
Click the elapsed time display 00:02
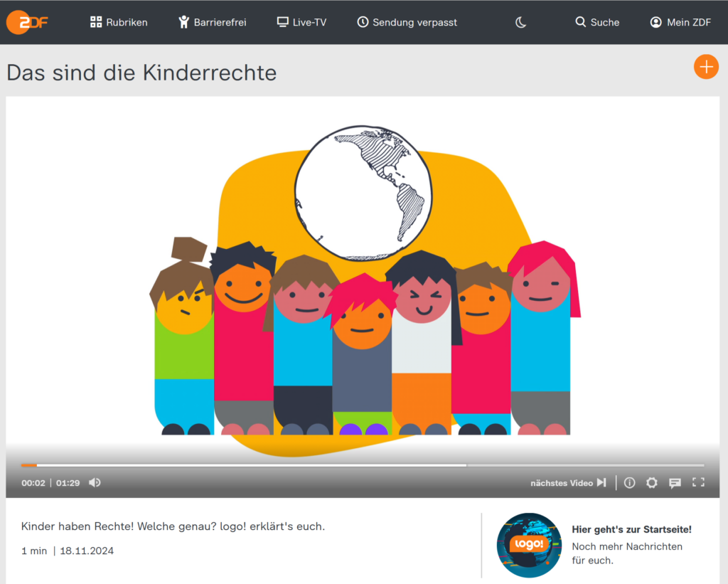33,483
